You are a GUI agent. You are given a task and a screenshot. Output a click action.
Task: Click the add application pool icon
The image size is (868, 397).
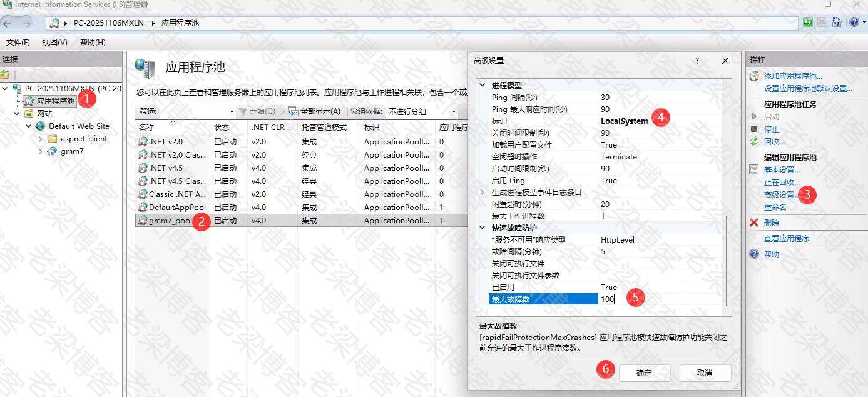point(754,76)
